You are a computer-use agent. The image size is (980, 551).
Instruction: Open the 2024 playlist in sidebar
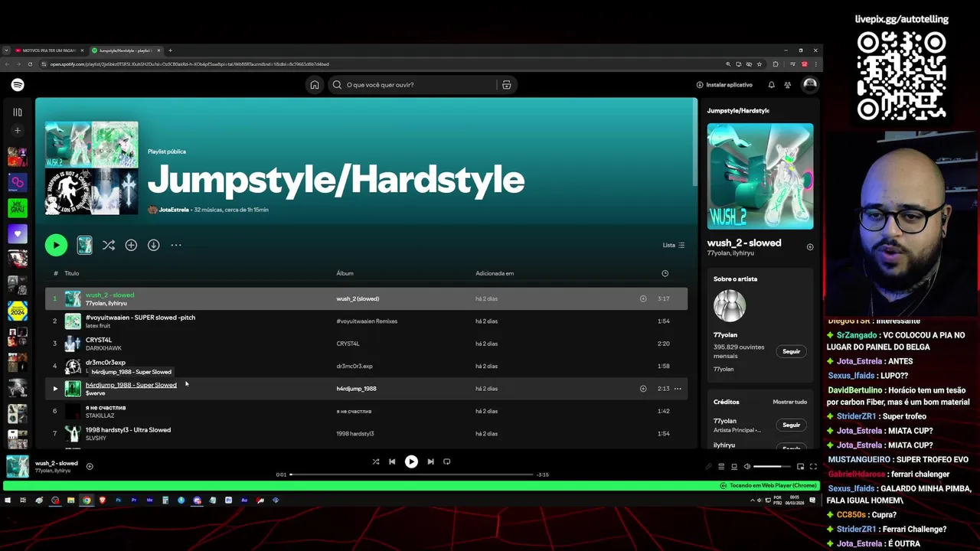[x=18, y=311]
